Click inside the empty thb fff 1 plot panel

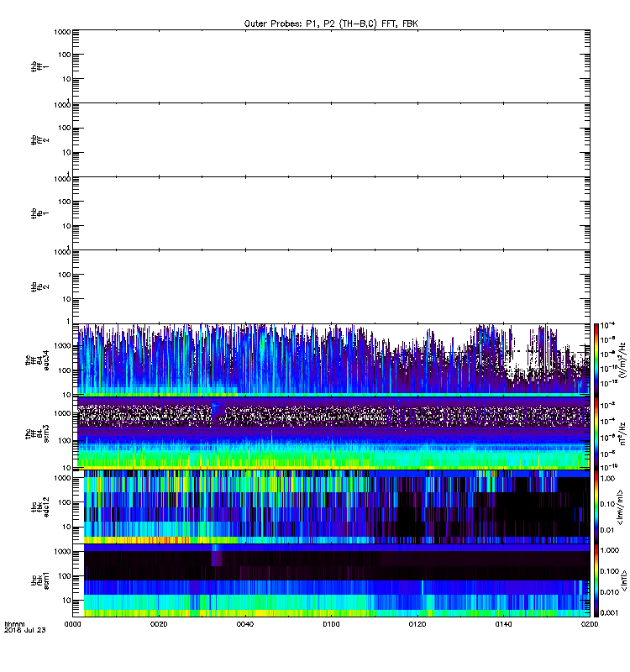coord(331,66)
